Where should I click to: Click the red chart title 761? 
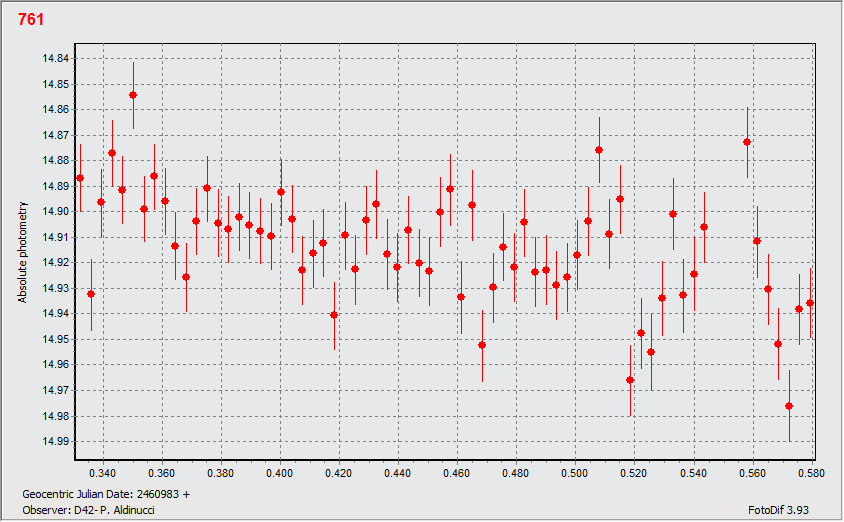31,19
